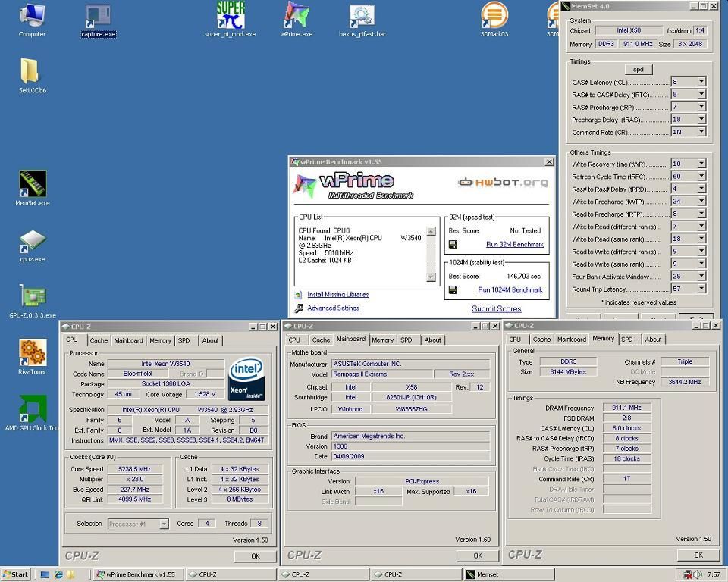Open the cpuz.exe desktop shortcut
728x582 pixels.
pos(32,245)
